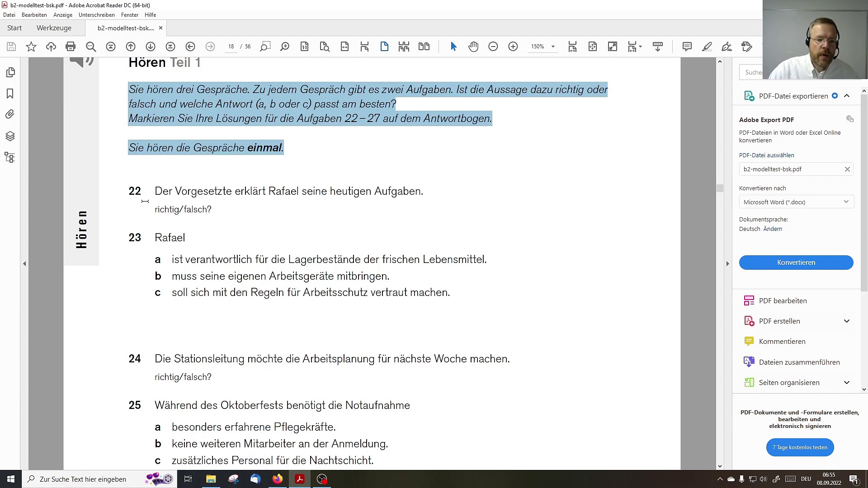Click the print icon in toolbar

[71, 47]
